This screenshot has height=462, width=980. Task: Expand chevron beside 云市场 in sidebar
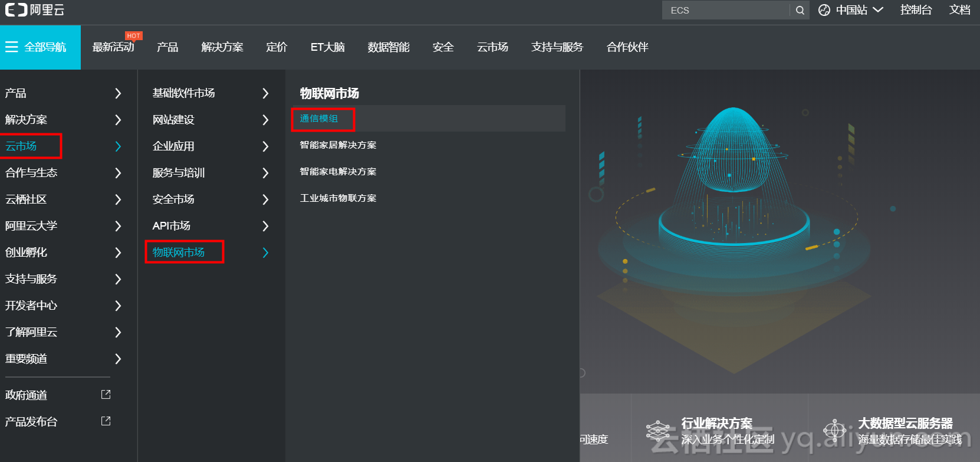click(x=118, y=146)
